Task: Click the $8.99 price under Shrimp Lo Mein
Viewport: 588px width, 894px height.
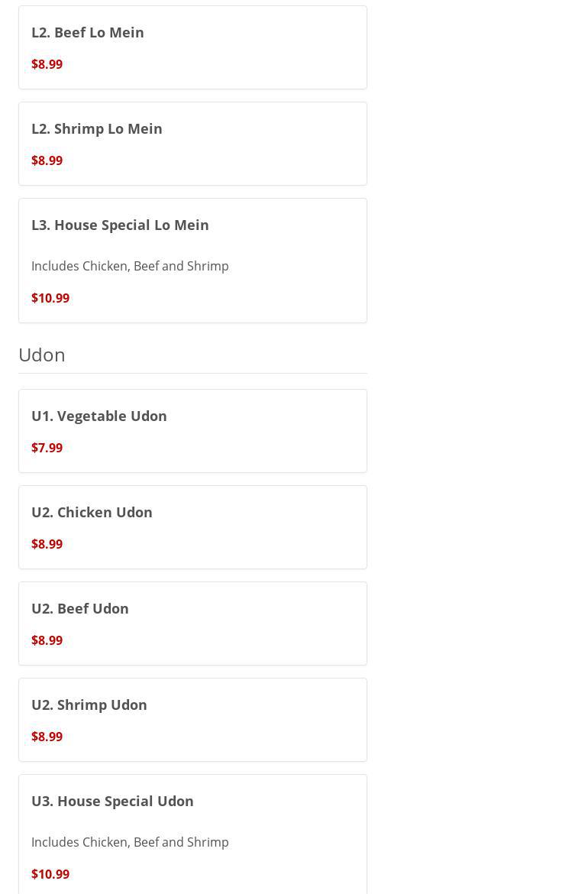Action: pos(47,160)
